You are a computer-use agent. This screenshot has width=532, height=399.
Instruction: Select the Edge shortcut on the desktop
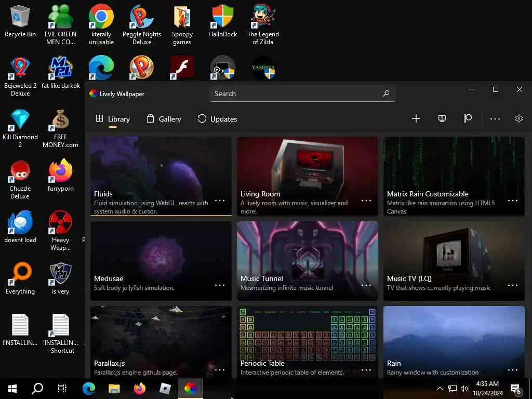(101, 68)
